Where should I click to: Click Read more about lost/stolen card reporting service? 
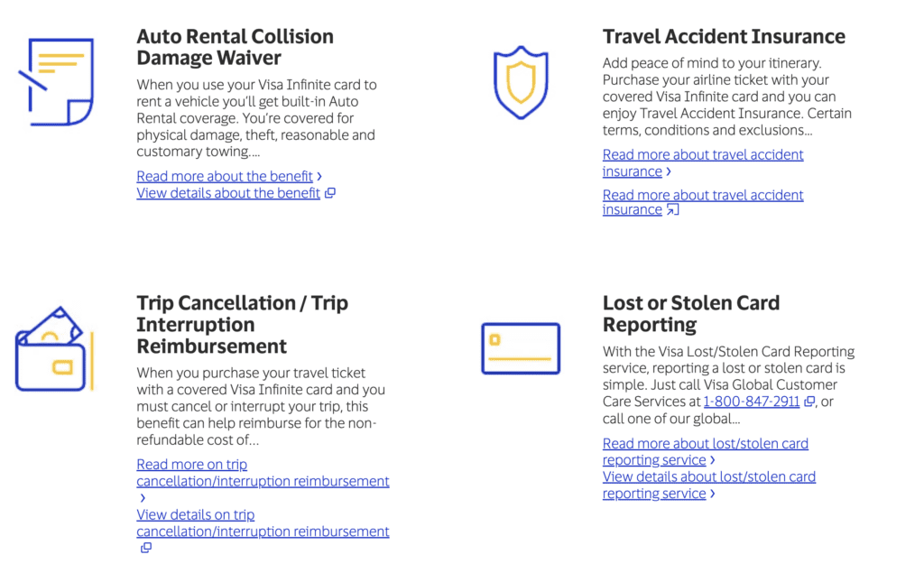(x=705, y=451)
